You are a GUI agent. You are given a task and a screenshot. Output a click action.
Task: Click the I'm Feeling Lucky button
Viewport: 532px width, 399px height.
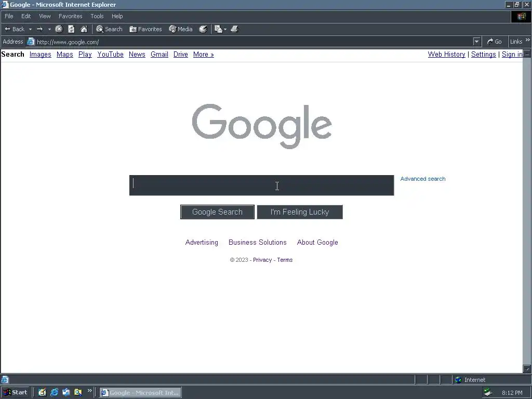point(300,212)
